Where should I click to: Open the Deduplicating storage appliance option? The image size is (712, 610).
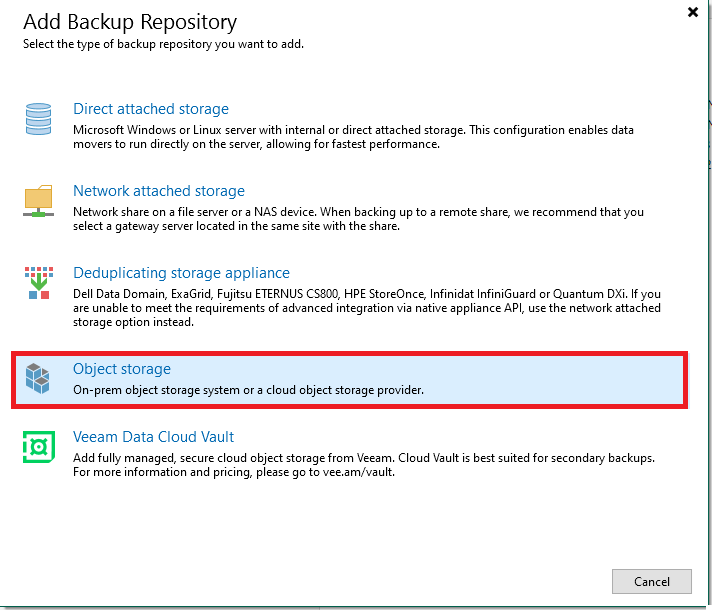point(181,273)
